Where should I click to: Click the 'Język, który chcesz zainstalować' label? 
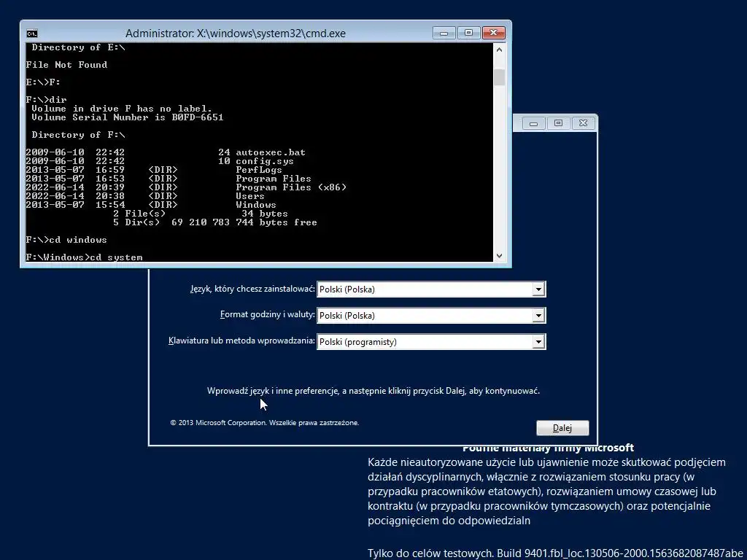[252, 289]
